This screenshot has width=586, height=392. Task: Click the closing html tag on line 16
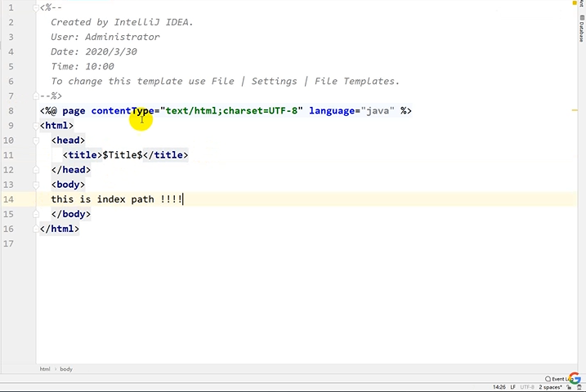point(60,229)
